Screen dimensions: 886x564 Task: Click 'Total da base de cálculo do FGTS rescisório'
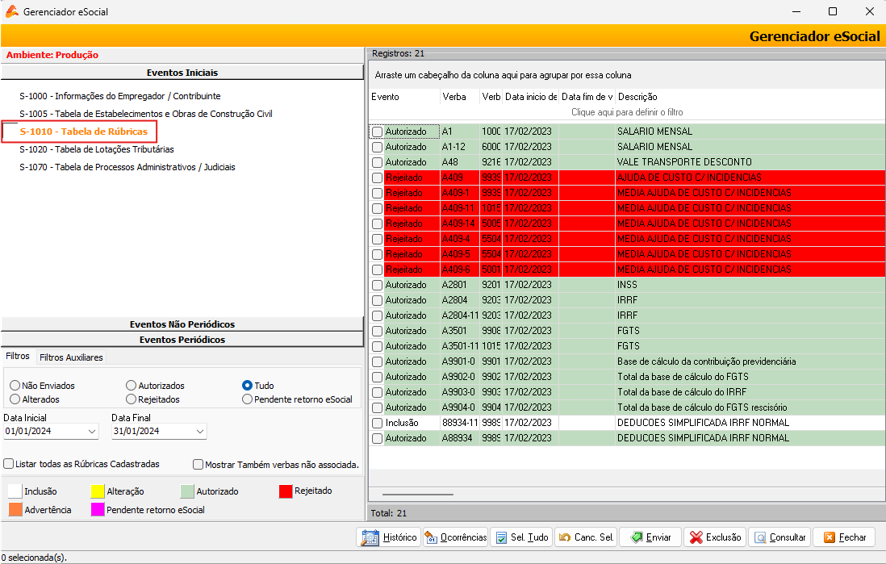tap(702, 407)
